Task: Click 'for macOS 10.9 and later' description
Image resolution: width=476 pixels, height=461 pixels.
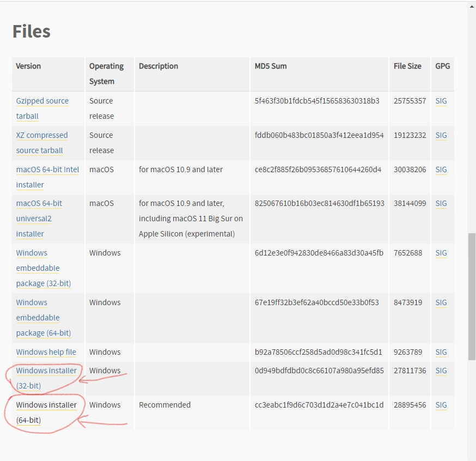Action: click(181, 169)
